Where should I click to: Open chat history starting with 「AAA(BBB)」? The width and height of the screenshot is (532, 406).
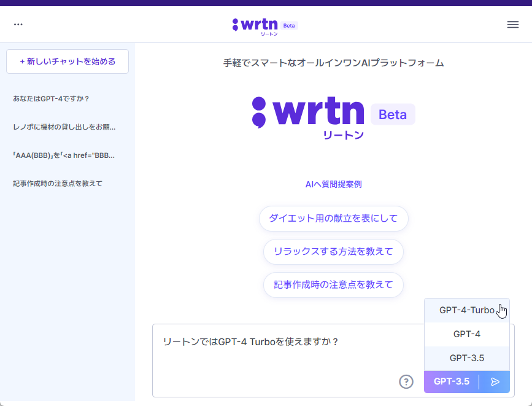click(x=64, y=155)
